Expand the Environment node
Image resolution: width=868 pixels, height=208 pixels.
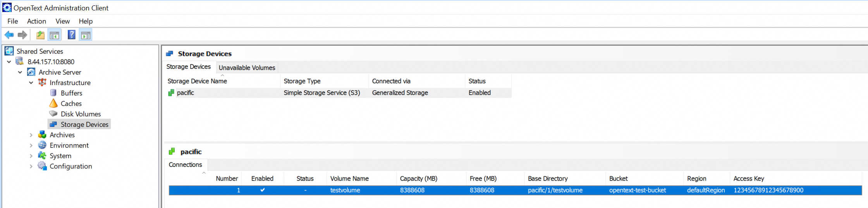(31, 145)
